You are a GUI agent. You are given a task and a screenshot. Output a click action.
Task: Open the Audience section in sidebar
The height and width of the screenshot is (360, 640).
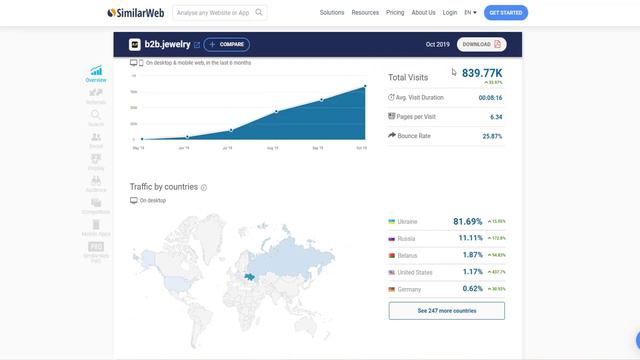pyautogui.click(x=96, y=184)
